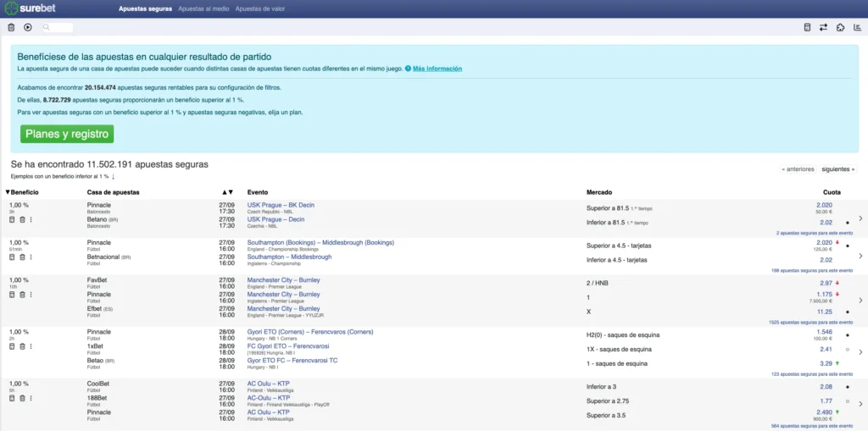Switch to Apuestas de valor tab

(x=260, y=8)
